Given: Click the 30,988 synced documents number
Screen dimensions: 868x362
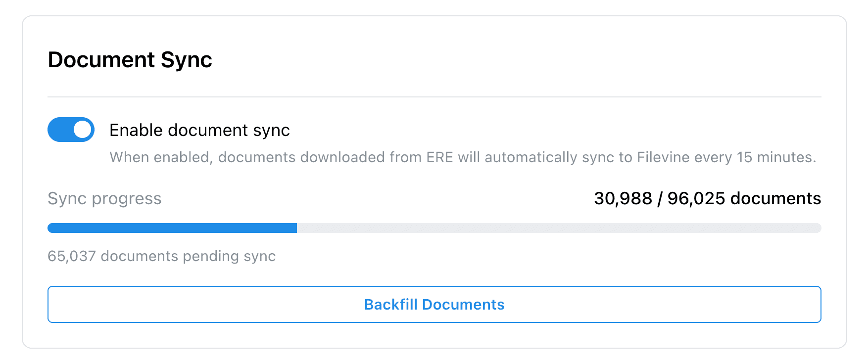Looking at the screenshot, I should point(623,198).
